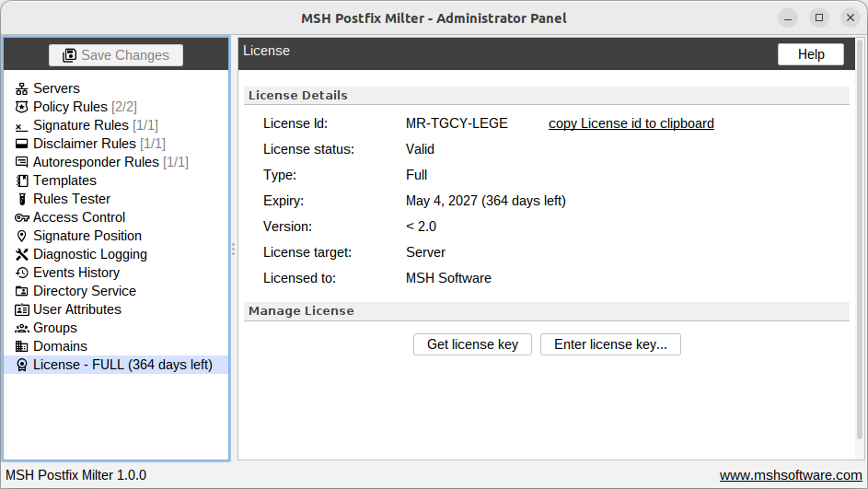Click the Autoresponder Rules icon
868x489 pixels.
coord(21,162)
